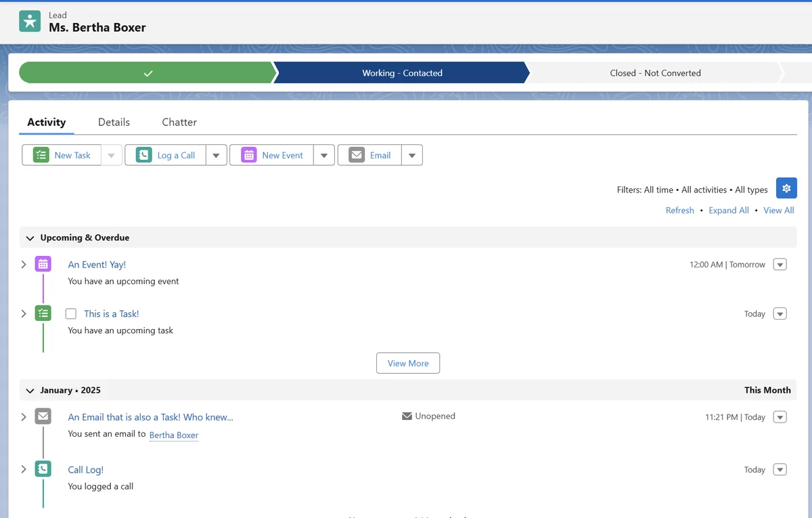This screenshot has height=518, width=812.
Task: Expand the email task row details
Action: pos(24,416)
